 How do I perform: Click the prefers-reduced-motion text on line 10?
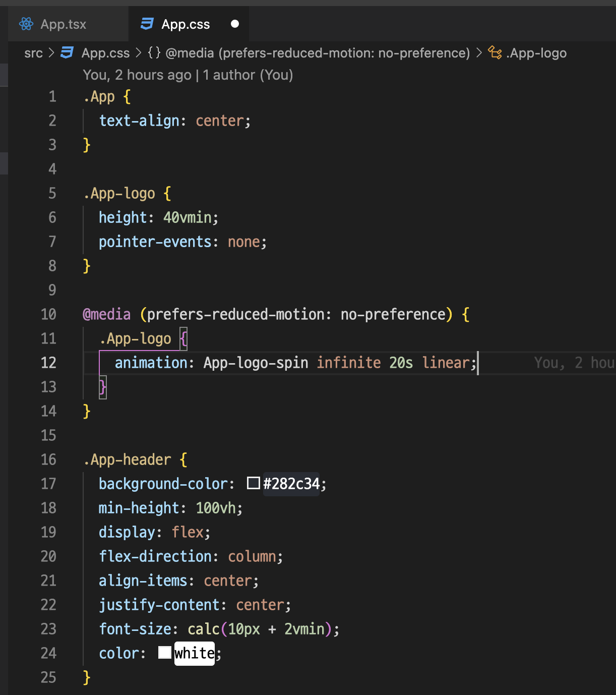tap(236, 314)
